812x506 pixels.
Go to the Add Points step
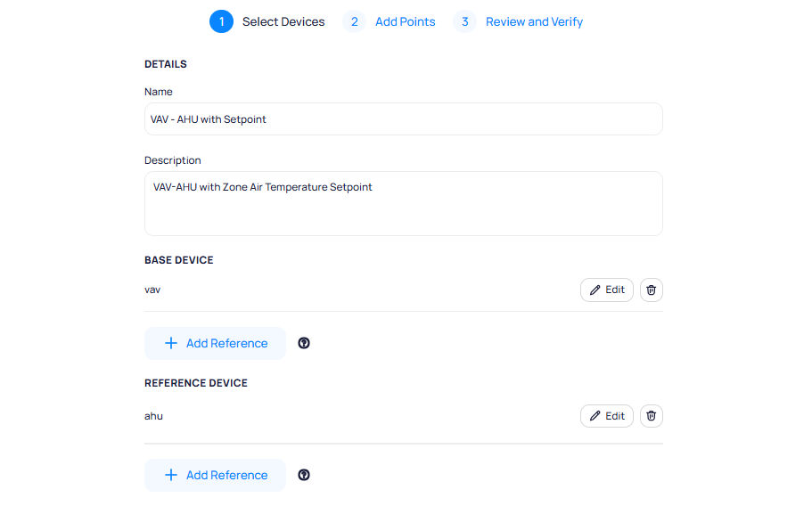[x=405, y=21]
